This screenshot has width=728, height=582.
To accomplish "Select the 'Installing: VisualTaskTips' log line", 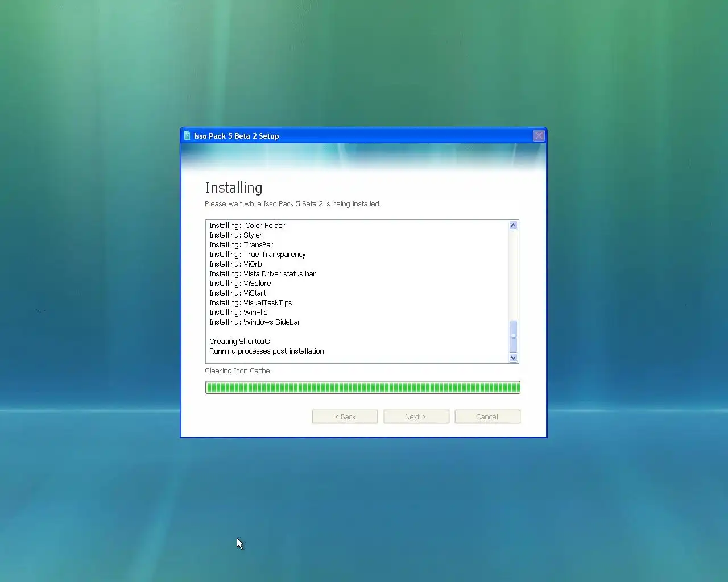I will click(x=250, y=303).
